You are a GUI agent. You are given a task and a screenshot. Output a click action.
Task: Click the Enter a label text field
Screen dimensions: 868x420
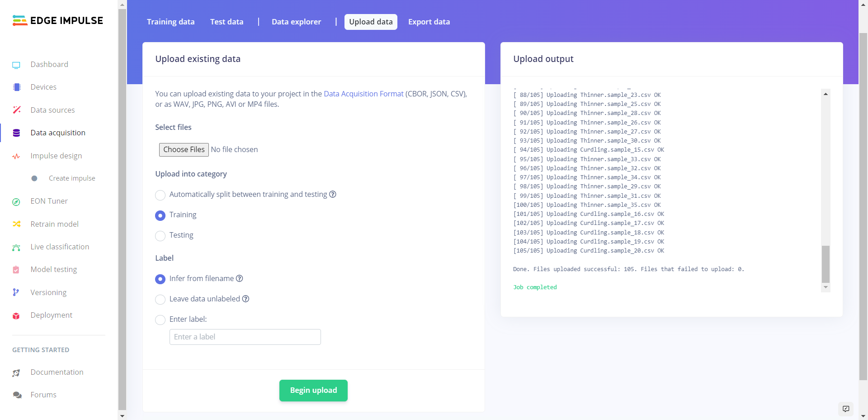coord(245,337)
